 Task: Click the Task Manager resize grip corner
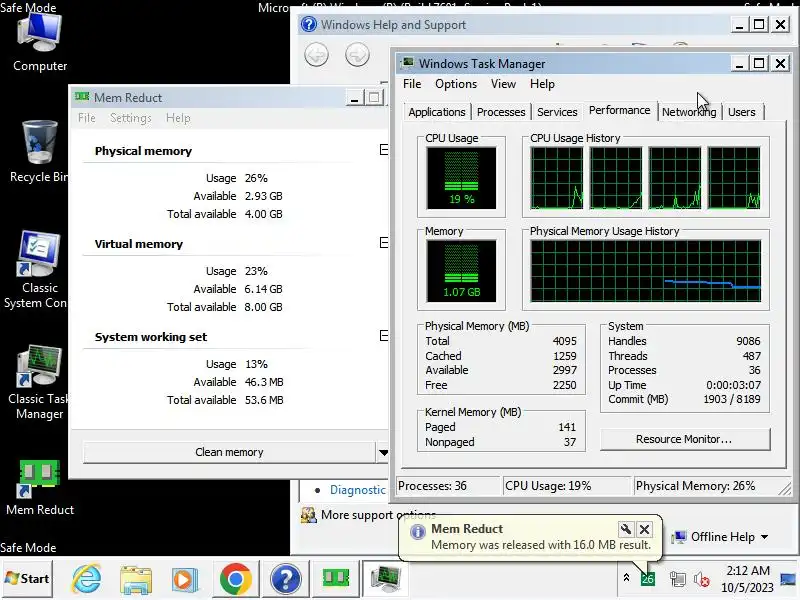785,489
